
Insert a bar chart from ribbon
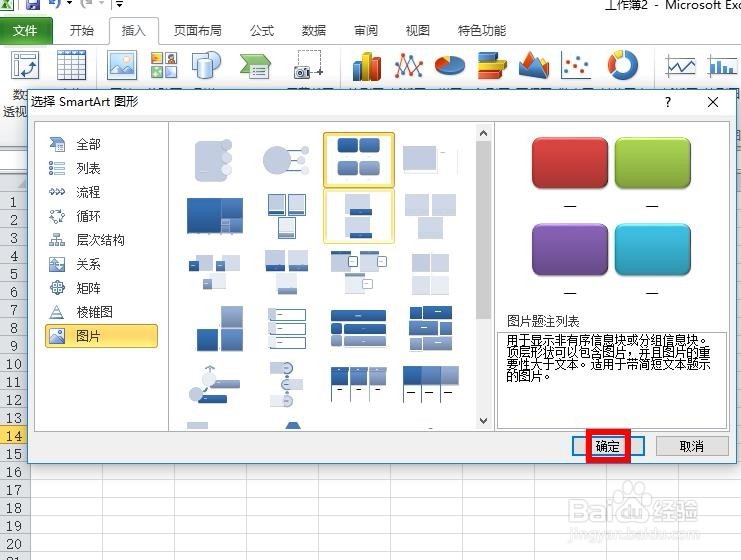click(491, 65)
